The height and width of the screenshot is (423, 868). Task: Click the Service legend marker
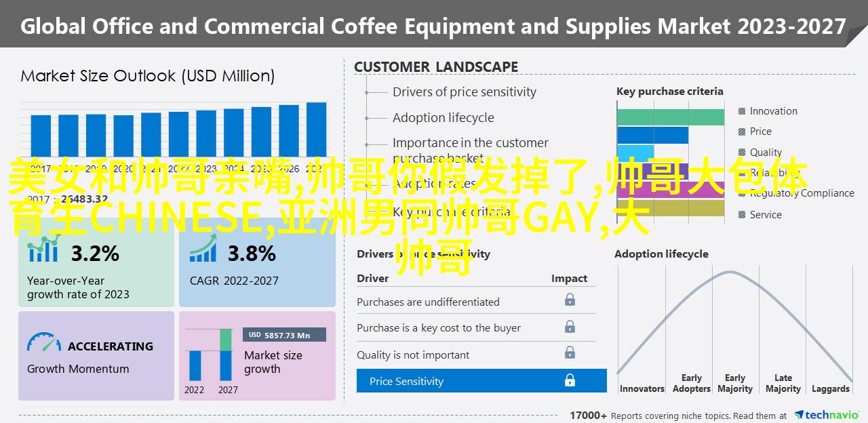pos(743,215)
